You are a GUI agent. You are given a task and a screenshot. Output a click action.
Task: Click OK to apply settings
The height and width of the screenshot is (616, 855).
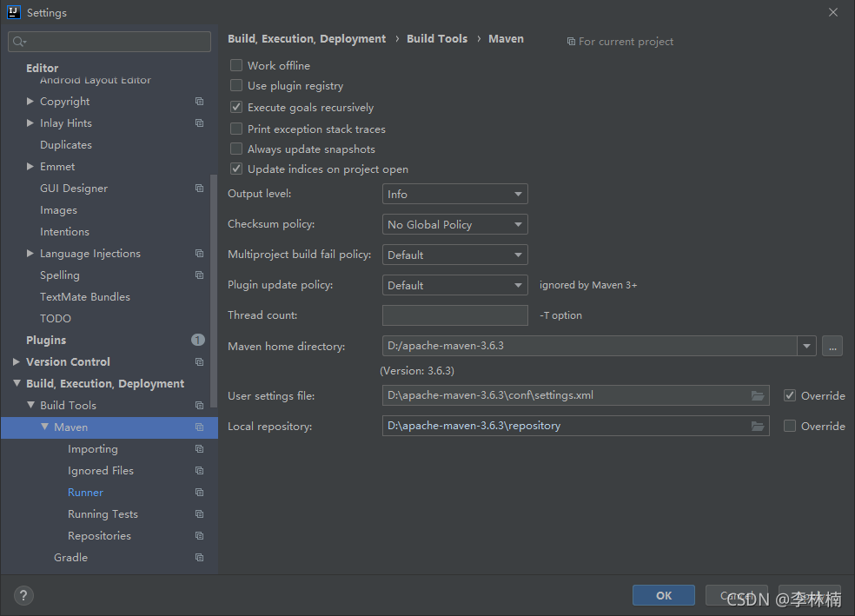point(664,595)
